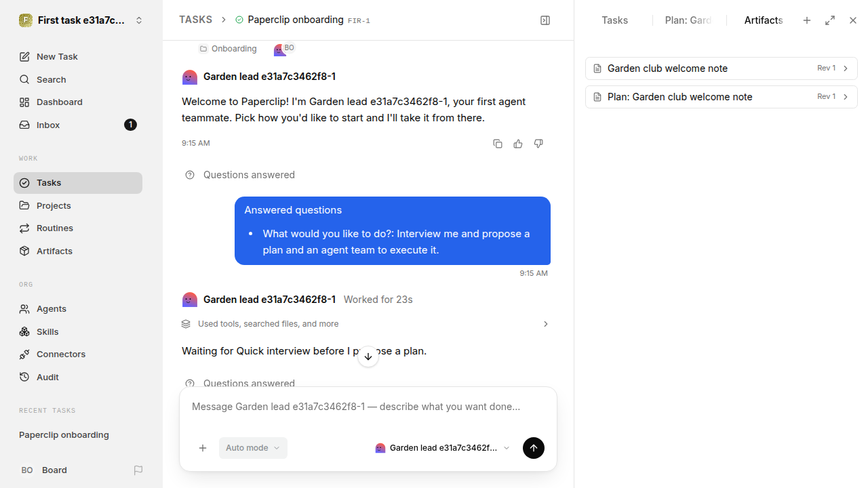Switch to the Plan: Gard tab
868x488 pixels.
click(688, 20)
